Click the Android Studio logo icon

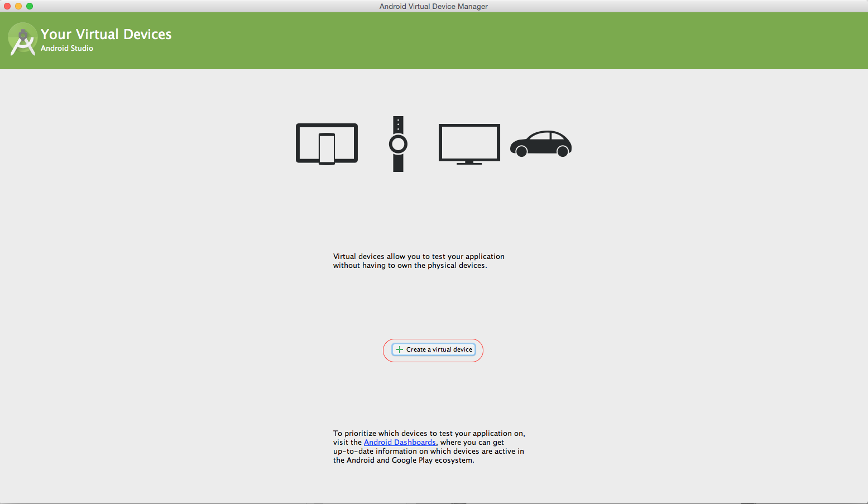point(22,39)
